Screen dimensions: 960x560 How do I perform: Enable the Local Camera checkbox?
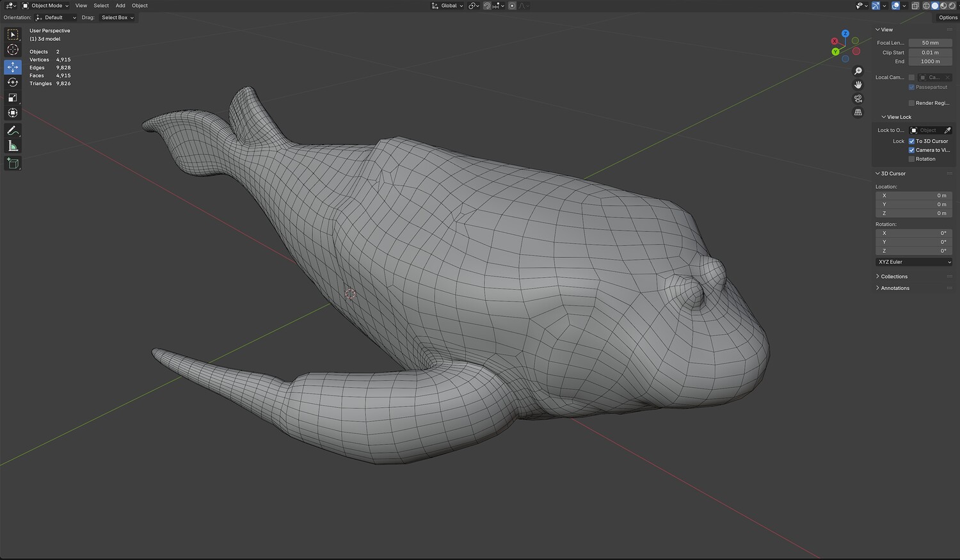tap(911, 77)
